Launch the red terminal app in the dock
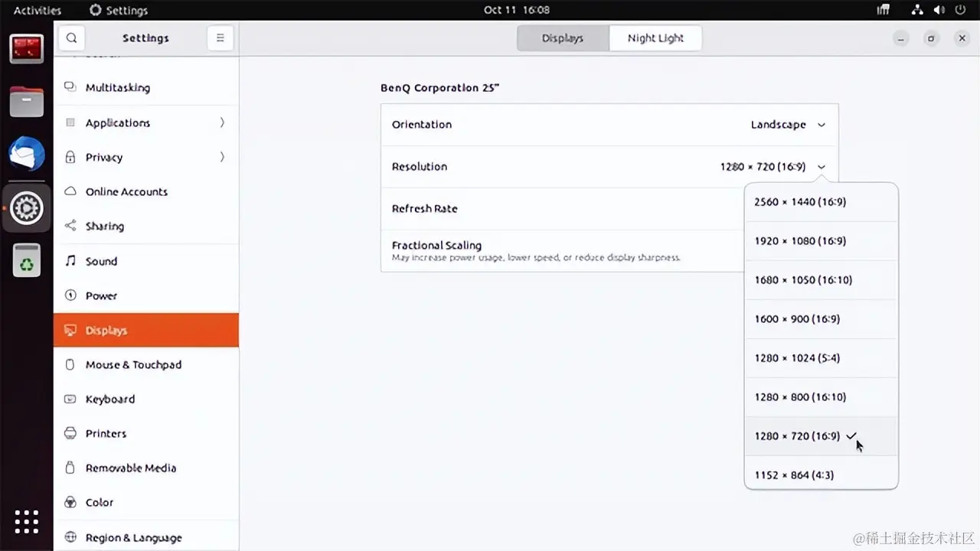980x551 pixels. pos(27,50)
